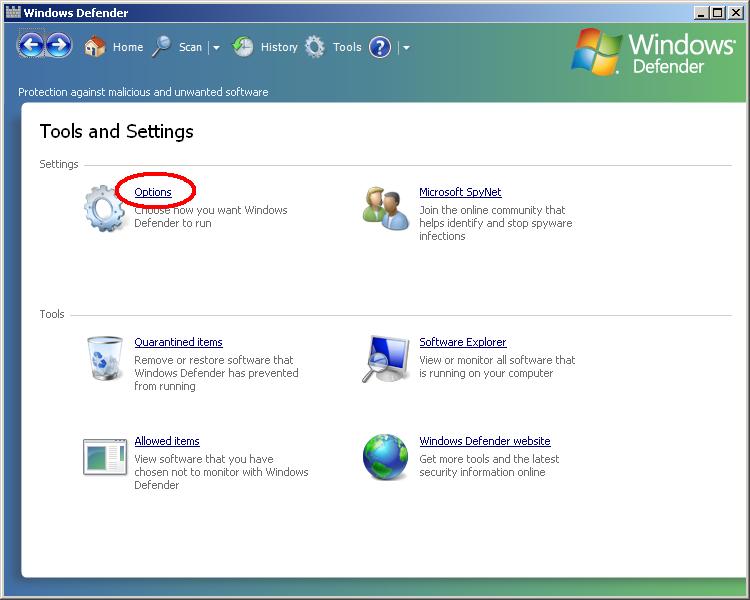Open Help using the question mark icon
The height and width of the screenshot is (600, 750).
[x=379, y=47]
